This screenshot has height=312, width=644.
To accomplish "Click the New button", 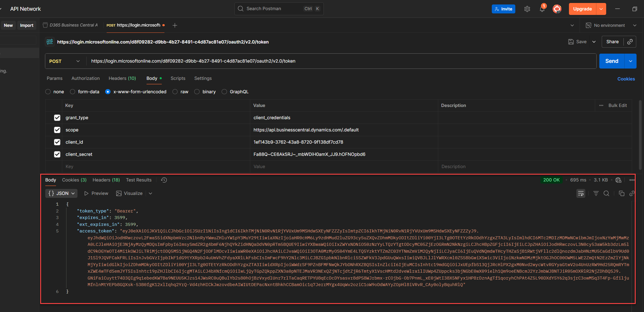I will (8, 25).
